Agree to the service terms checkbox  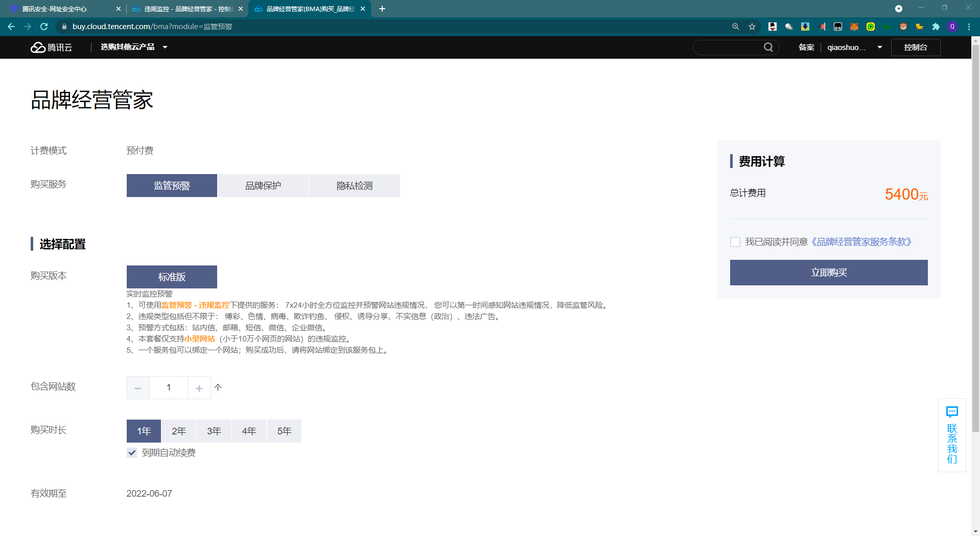pos(735,242)
